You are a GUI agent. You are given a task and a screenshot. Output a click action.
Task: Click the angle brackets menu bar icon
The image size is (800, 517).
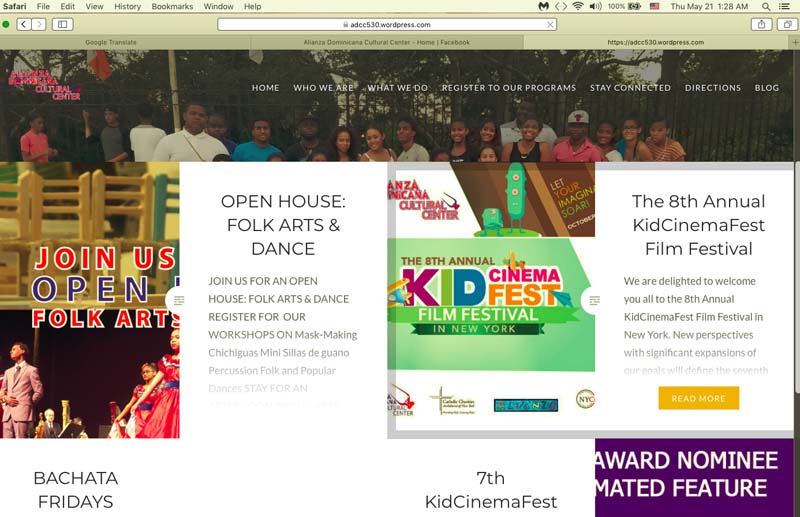pos(561,6)
